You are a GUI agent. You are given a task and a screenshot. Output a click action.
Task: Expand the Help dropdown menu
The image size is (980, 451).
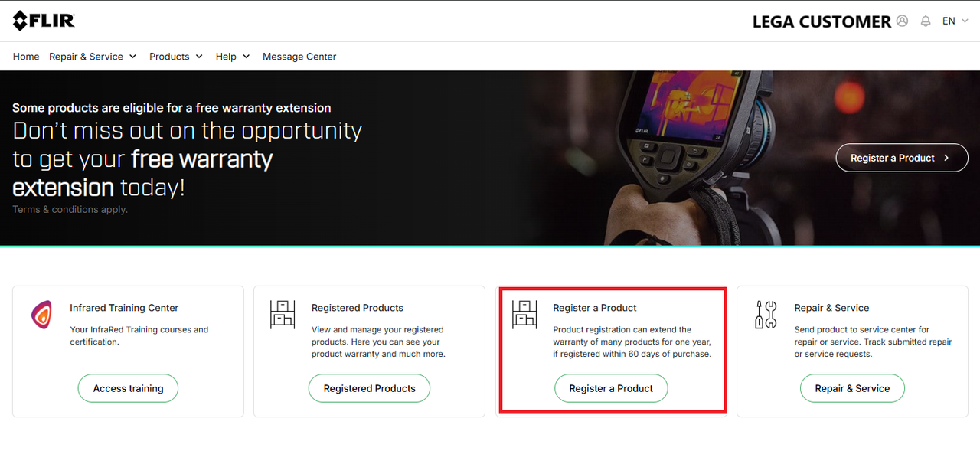[x=233, y=57]
